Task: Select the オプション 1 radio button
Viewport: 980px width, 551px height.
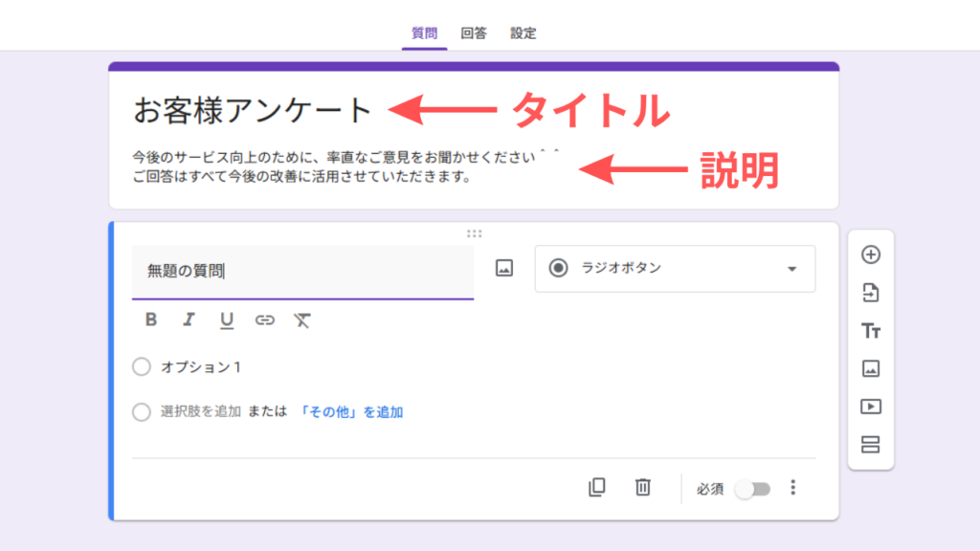Action: coord(142,366)
